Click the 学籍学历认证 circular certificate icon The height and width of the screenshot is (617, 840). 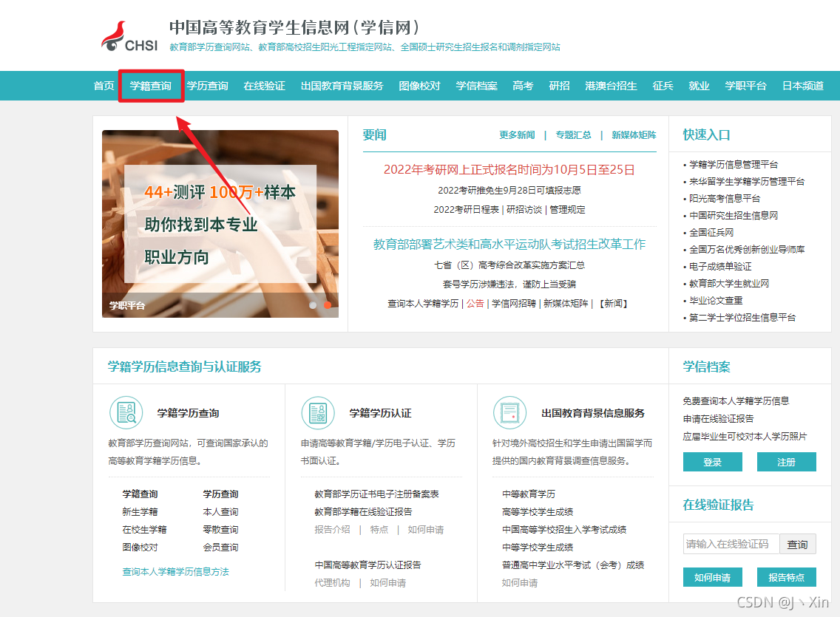[x=318, y=413]
